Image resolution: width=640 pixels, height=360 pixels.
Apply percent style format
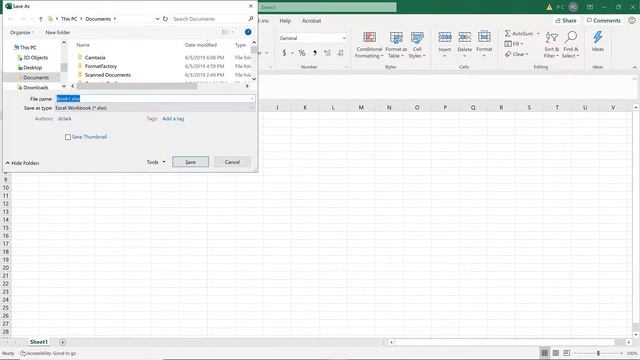click(302, 53)
